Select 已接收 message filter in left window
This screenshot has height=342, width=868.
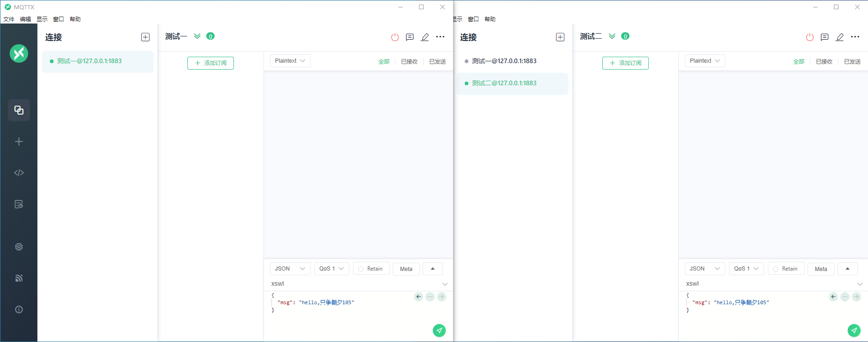(x=409, y=62)
